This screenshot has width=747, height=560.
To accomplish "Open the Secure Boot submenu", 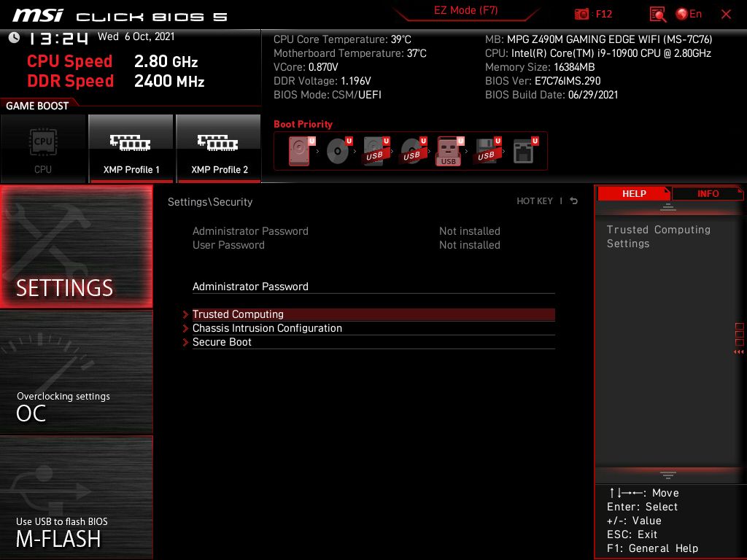I will 373,342.
